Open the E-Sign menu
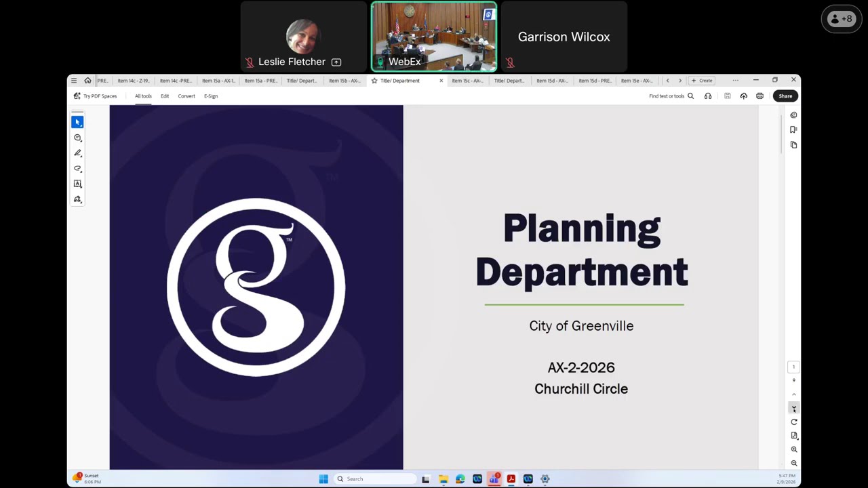 pos(211,96)
